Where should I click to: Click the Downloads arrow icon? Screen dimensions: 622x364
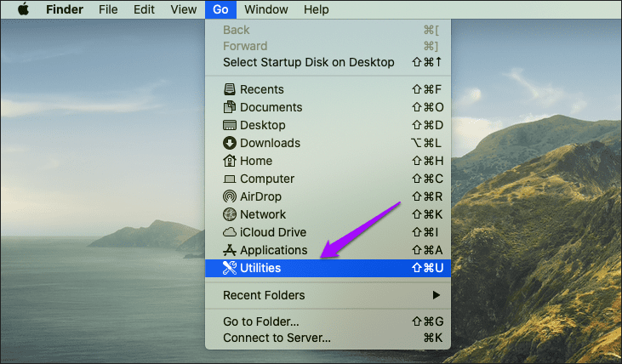tap(229, 143)
